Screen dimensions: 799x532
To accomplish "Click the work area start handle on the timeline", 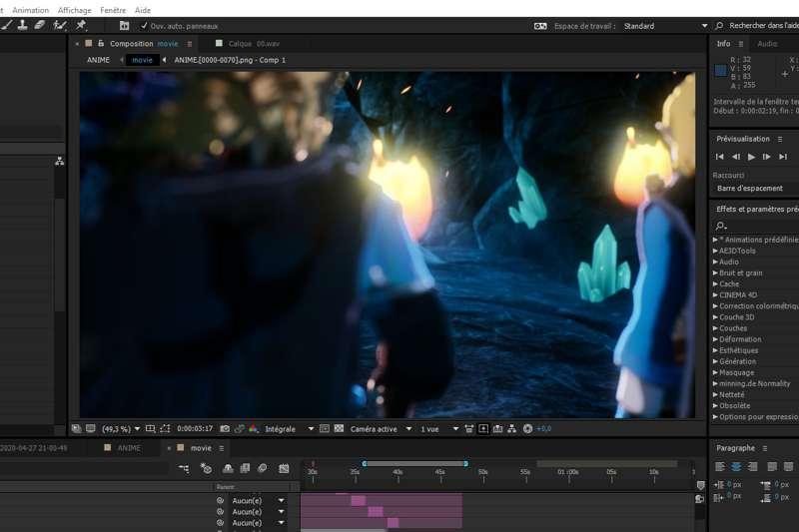I will 365,464.
